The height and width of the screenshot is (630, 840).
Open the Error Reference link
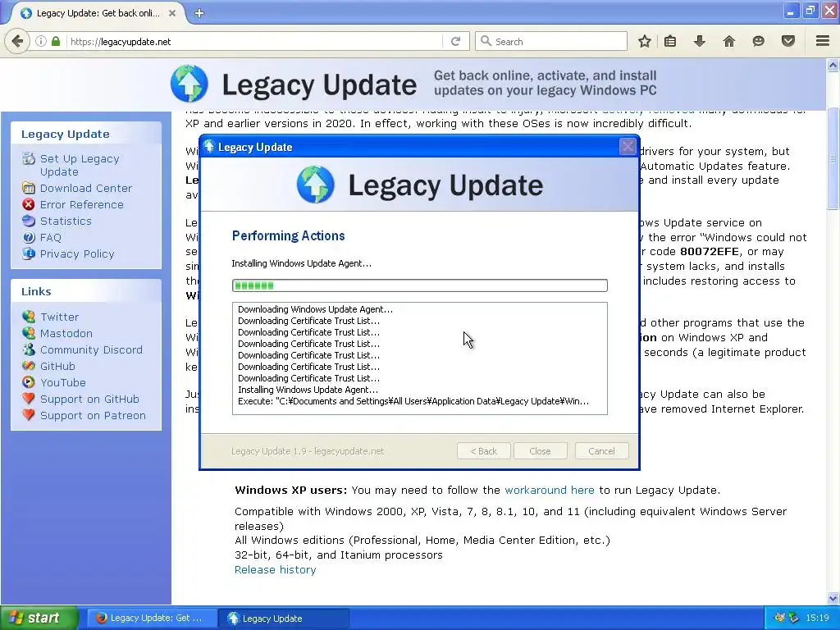(81, 204)
